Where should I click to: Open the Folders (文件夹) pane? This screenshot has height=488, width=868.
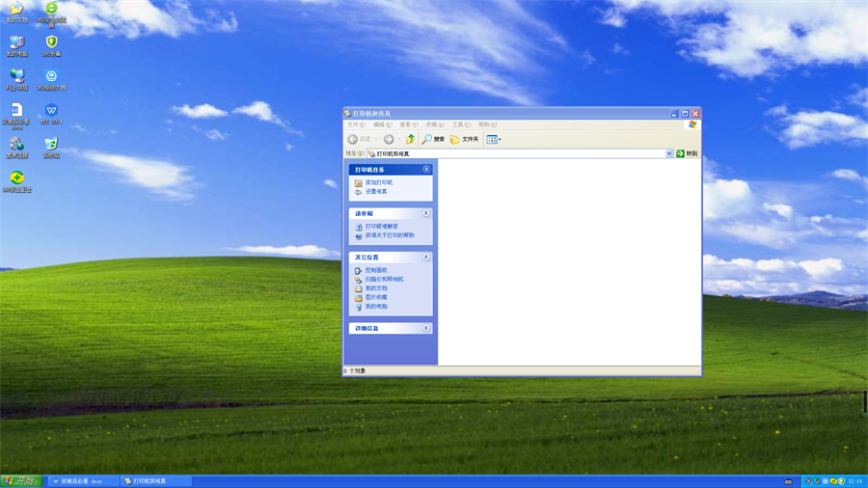(464, 139)
